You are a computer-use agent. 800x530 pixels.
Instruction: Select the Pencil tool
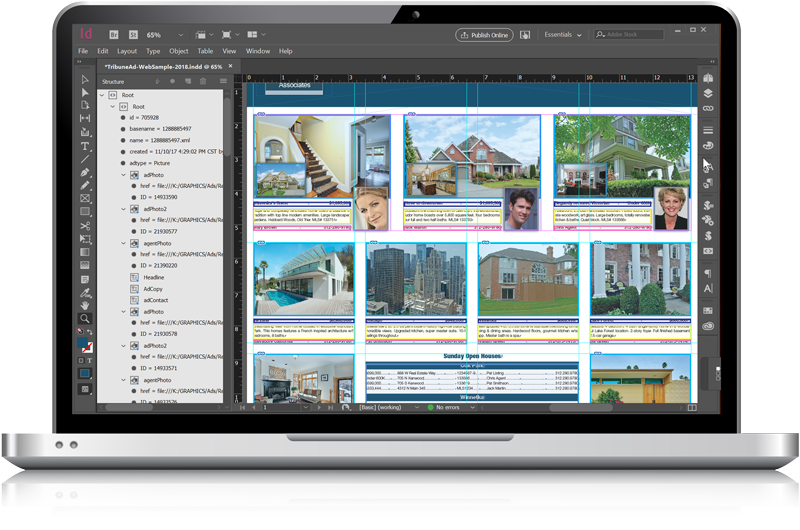click(85, 185)
